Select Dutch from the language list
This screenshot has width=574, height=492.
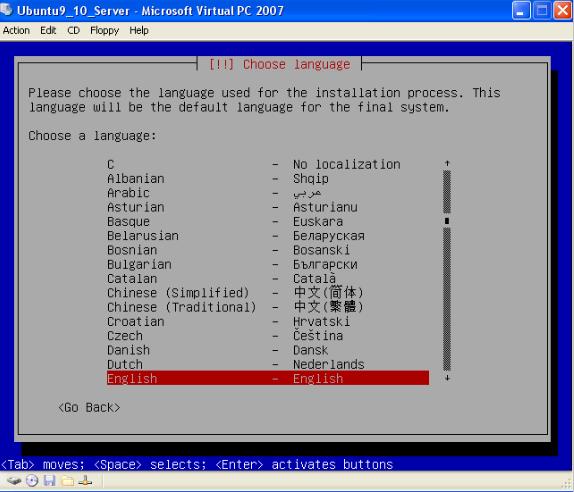(268, 364)
